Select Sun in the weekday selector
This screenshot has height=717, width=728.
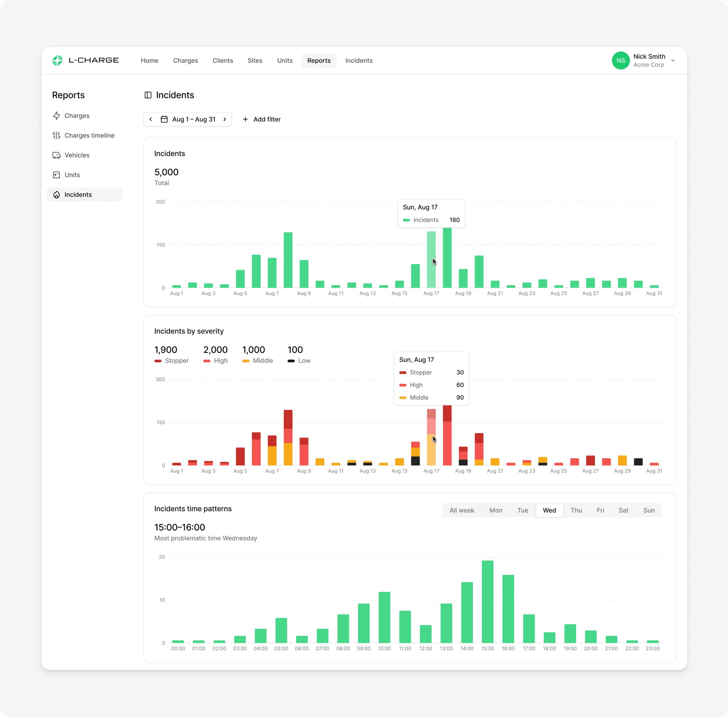[649, 510]
